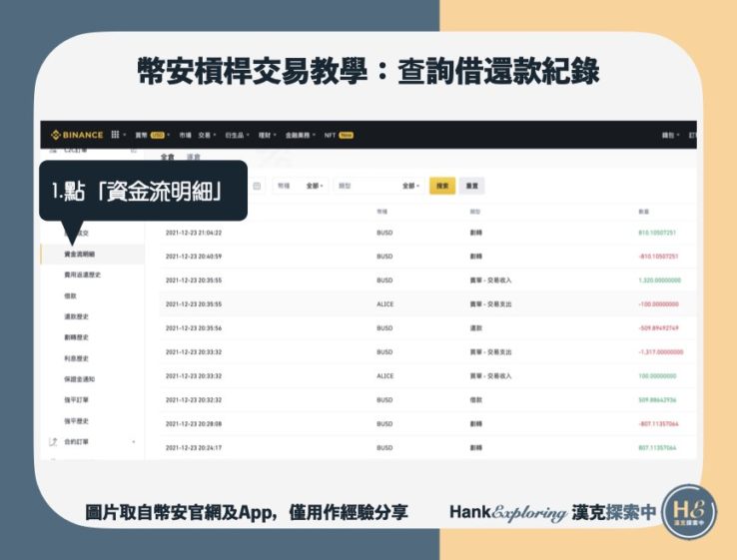The height and width of the screenshot is (560, 737).
Task: Click the grey 重置 button
Action: [x=472, y=186]
